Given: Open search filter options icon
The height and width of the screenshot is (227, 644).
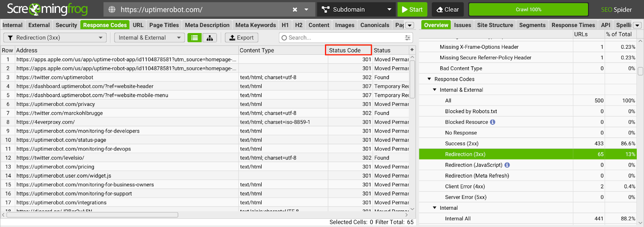Looking at the screenshot, I should pos(408,37).
